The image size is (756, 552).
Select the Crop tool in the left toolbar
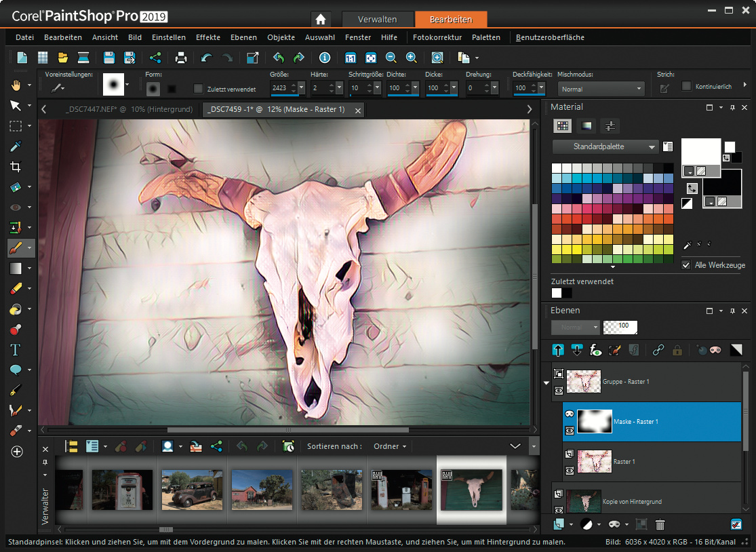(x=16, y=167)
